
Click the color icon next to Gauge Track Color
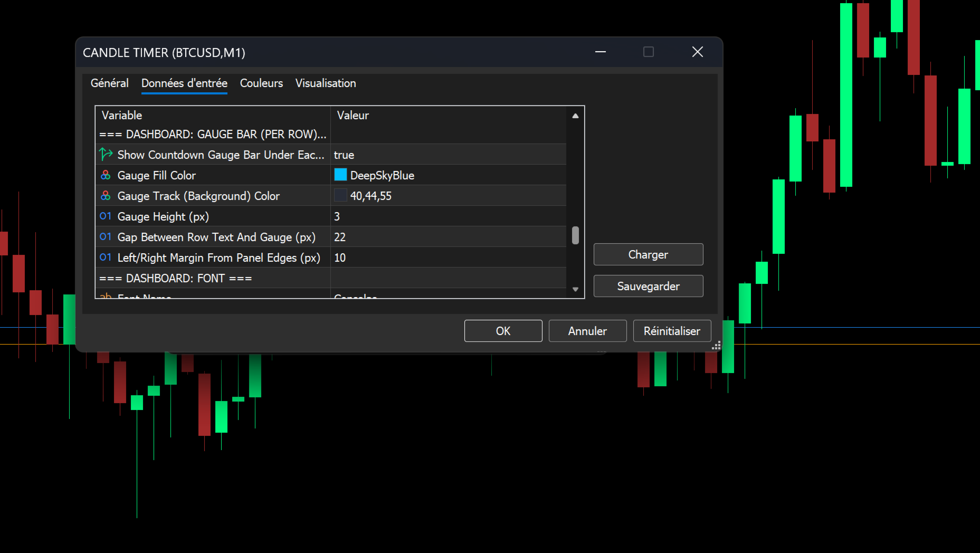point(106,195)
